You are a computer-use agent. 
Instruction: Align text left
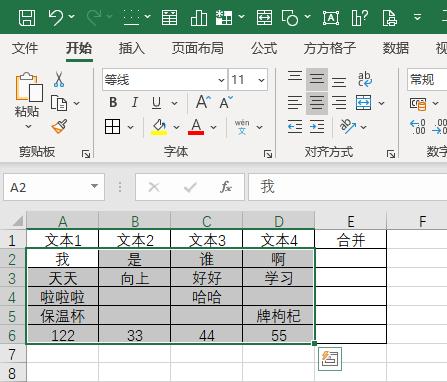[295, 103]
